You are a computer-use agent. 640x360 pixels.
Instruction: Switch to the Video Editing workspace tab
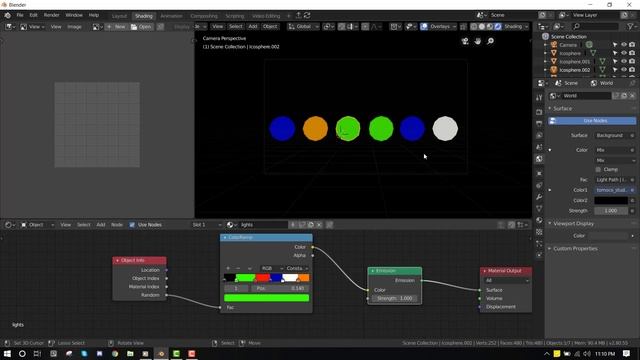click(266, 16)
